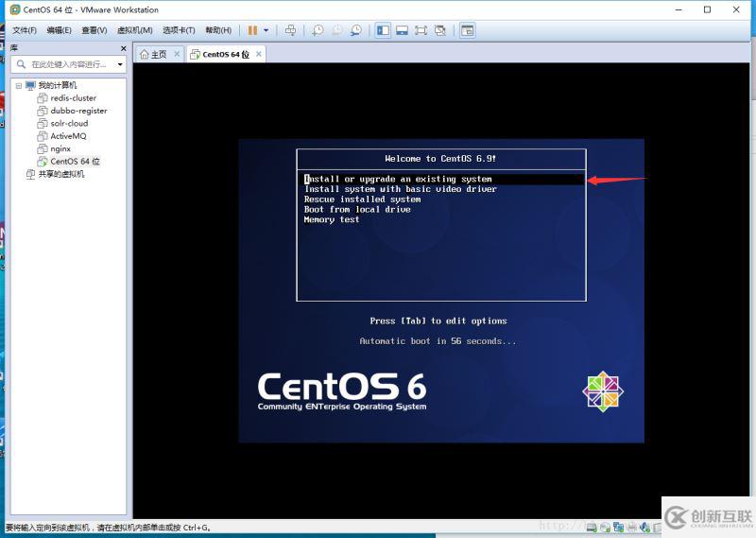Minimize the VMware Workstation window

[x=679, y=9]
